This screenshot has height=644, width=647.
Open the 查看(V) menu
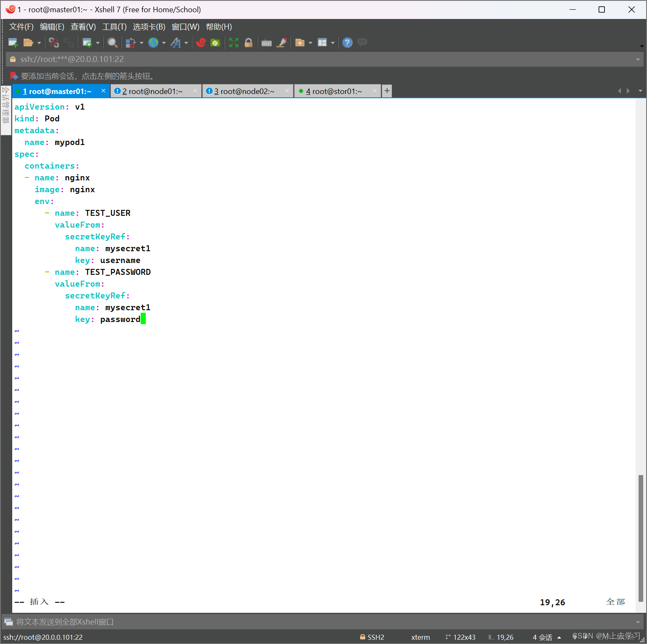click(x=83, y=27)
